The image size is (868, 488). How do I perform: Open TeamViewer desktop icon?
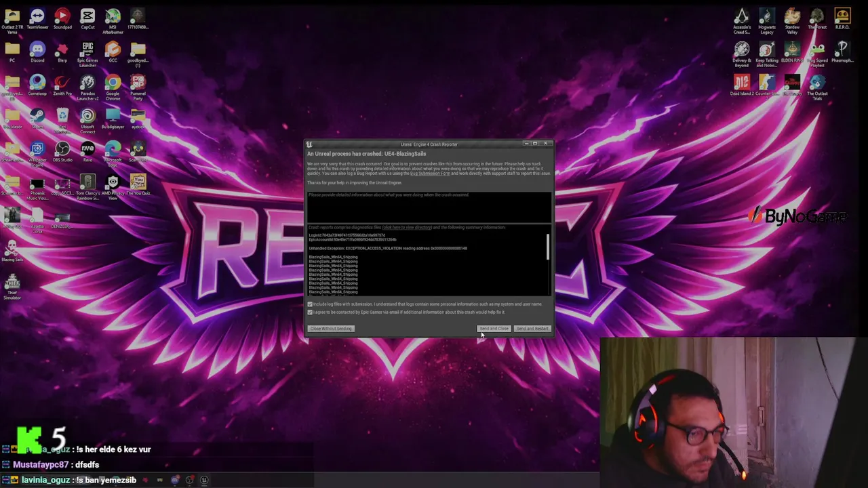(37, 19)
